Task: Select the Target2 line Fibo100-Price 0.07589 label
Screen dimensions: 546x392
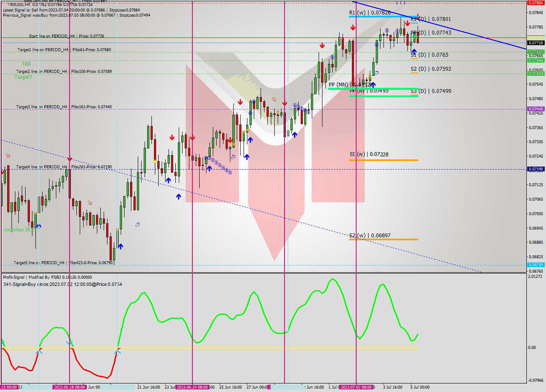Action: click(64, 72)
